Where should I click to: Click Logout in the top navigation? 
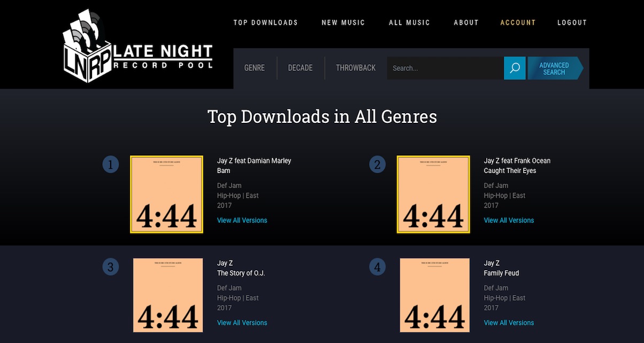pos(572,22)
